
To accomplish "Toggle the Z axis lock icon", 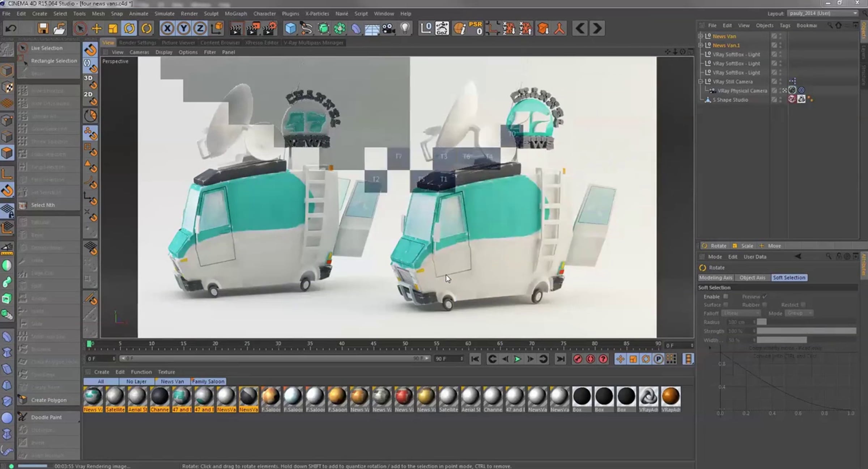I will (200, 28).
